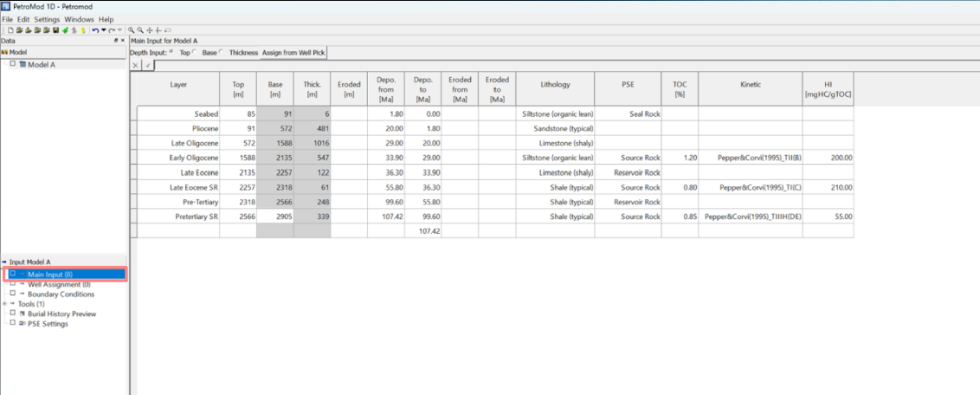Open the Help menu
This screenshot has width=980, height=395.
(x=106, y=20)
